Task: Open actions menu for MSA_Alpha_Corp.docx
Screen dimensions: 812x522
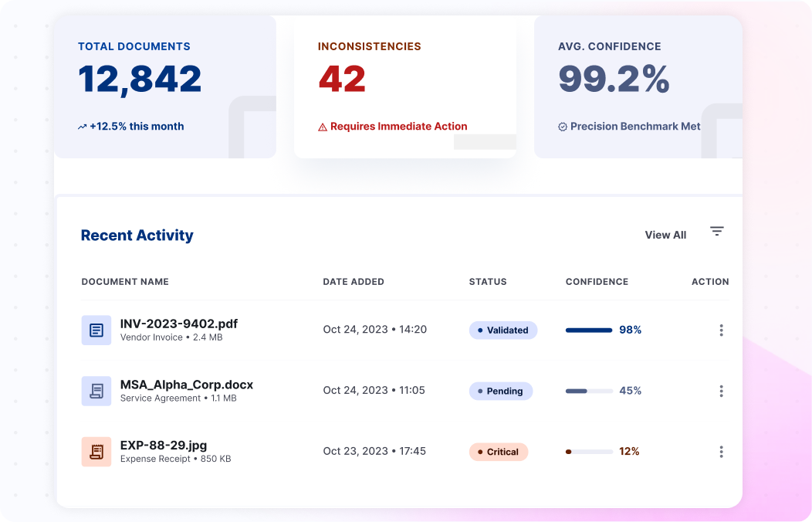Action: 721,391
